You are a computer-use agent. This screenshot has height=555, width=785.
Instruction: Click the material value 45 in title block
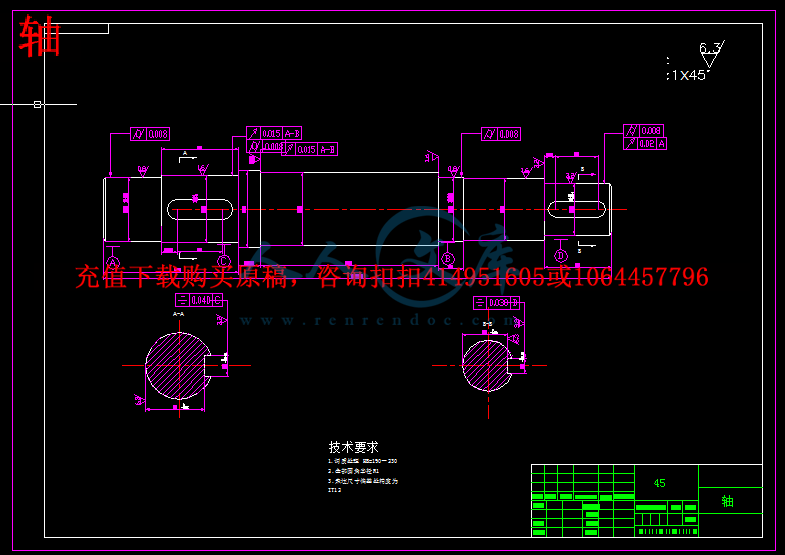point(659,483)
